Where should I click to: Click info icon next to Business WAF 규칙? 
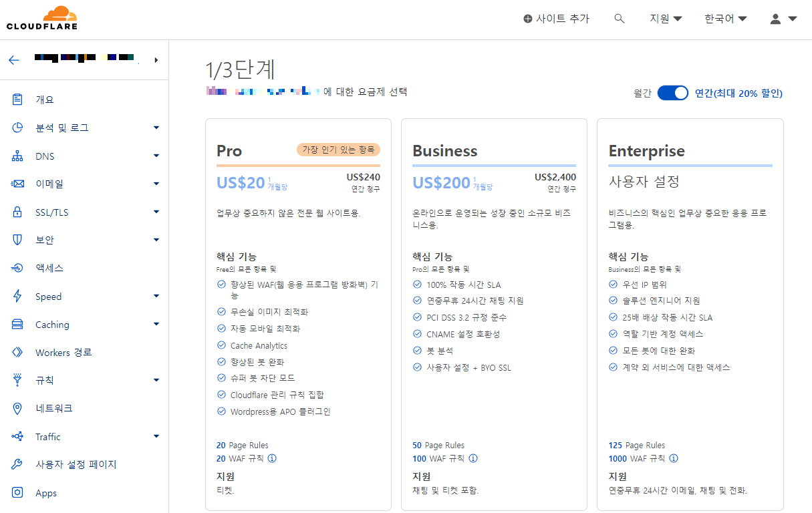[x=473, y=458]
